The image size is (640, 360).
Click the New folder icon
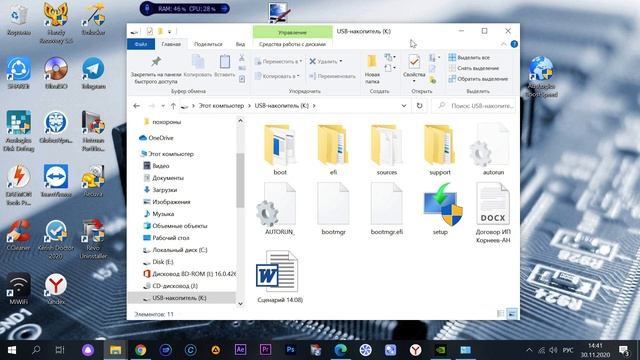[x=372, y=62]
